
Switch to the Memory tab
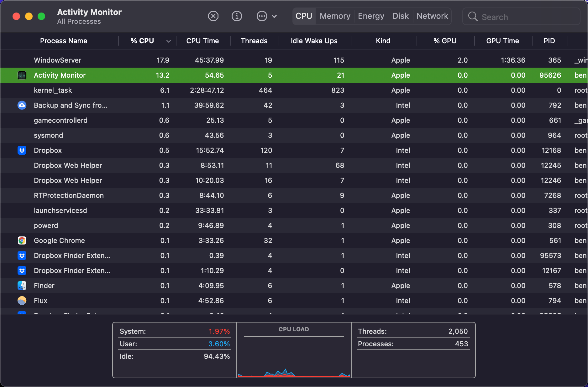(x=334, y=16)
